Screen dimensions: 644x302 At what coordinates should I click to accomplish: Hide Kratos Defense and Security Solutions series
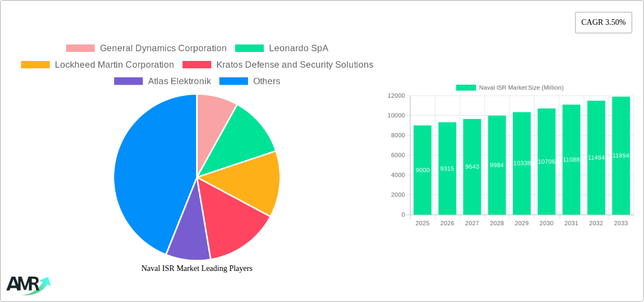click(294, 65)
